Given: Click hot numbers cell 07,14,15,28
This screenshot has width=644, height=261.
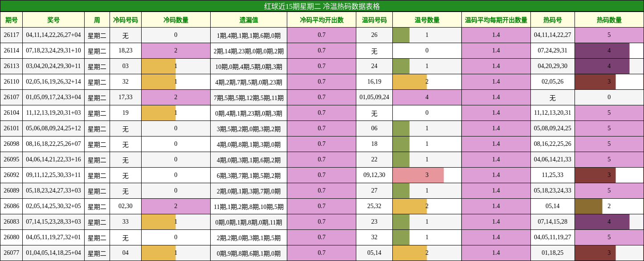Looking at the screenshot, I should [553, 222].
